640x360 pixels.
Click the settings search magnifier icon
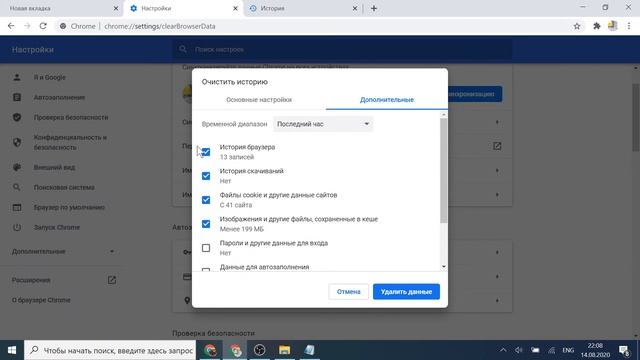pyautogui.click(x=183, y=49)
